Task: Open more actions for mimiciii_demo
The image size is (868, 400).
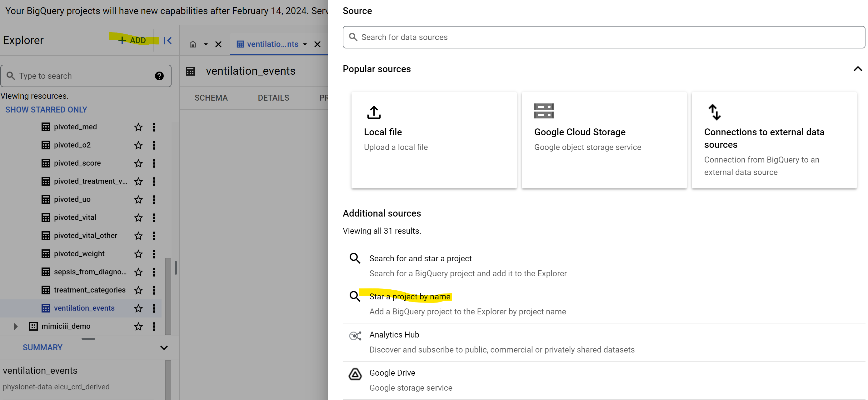Action: 154,327
